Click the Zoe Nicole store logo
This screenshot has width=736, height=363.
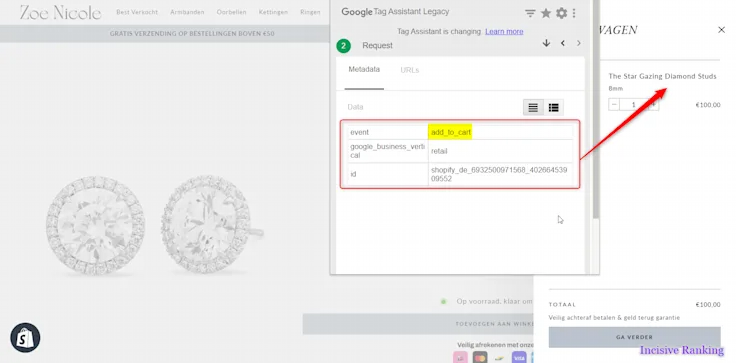pyautogui.click(x=61, y=12)
